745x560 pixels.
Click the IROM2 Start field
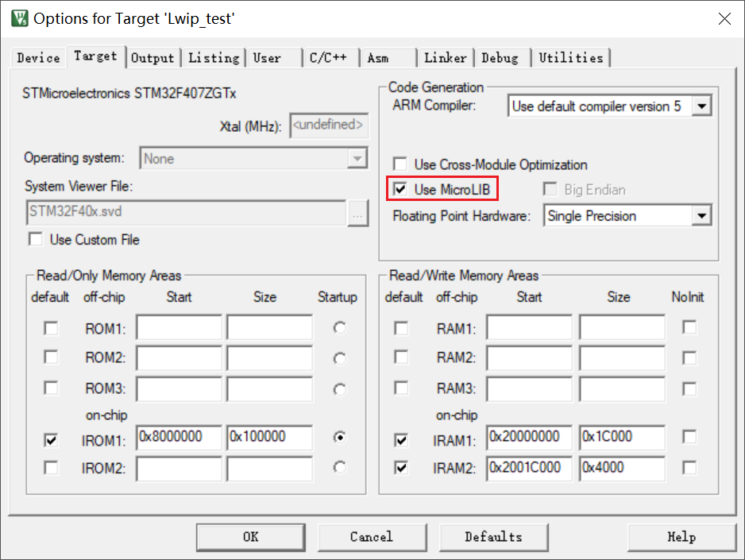coord(179,469)
